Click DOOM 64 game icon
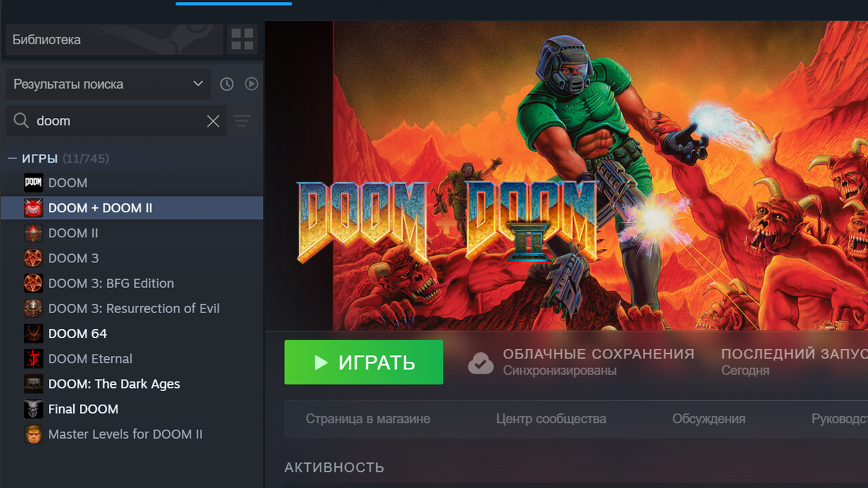Image resolution: width=868 pixels, height=488 pixels. click(33, 333)
